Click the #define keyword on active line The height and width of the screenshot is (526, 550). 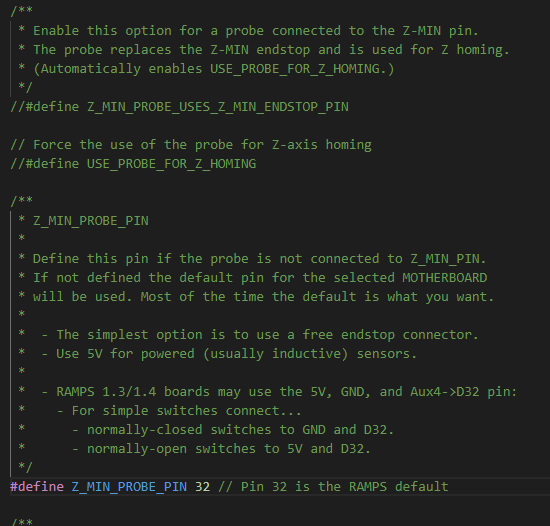(37, 487)
